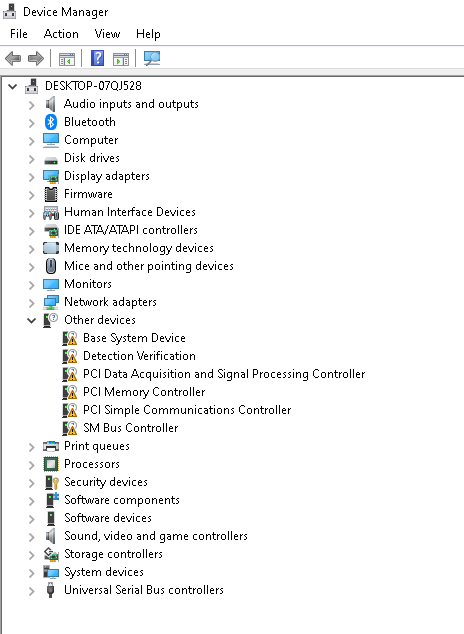
Task: Select PCI Simple Communications Controller entry
Action: pyautogui.click(x=187, y=410)
